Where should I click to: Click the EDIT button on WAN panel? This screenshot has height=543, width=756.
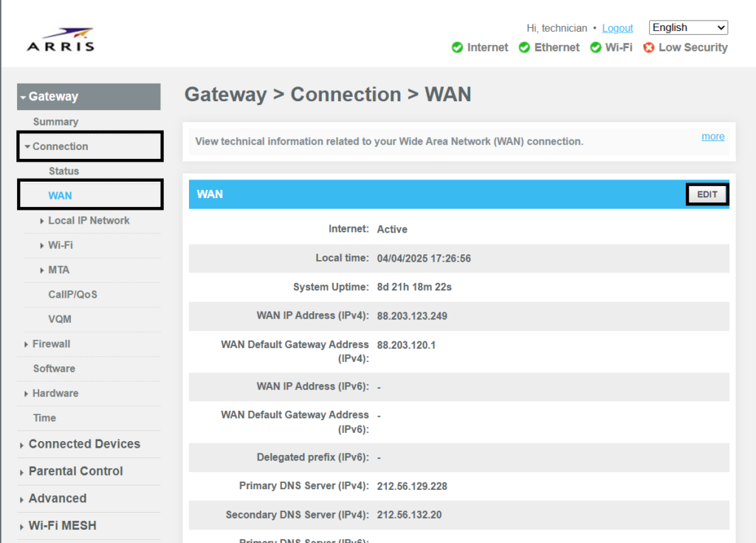pyautogui.click(x=707, y=194)
